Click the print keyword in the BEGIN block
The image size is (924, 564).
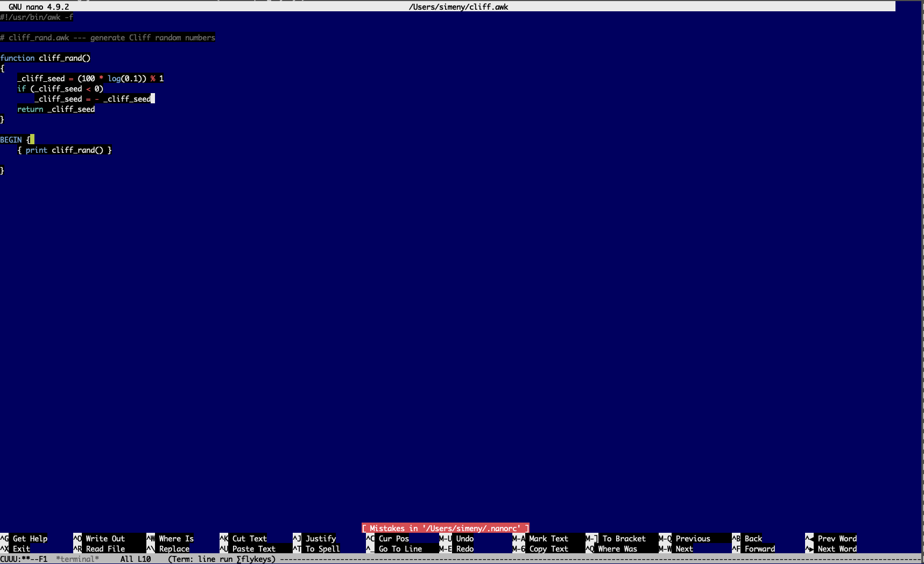[37, 150]
